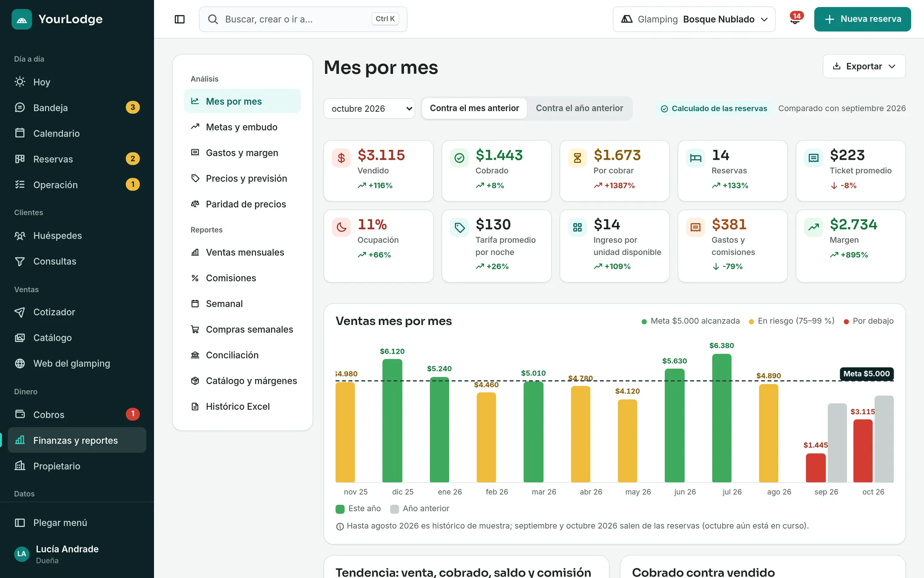
Task: Click the Vendido $3.115 card
Action: [379, 171]
